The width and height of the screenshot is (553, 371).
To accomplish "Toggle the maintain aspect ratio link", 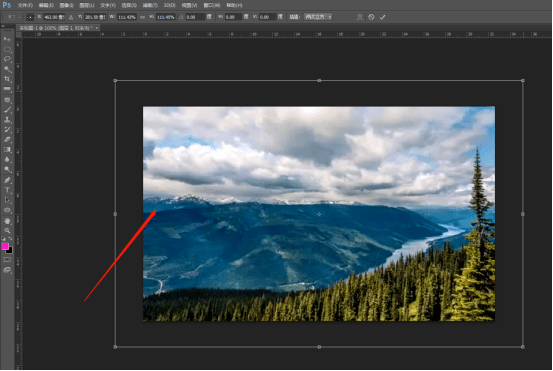I will tap(142, 17).
